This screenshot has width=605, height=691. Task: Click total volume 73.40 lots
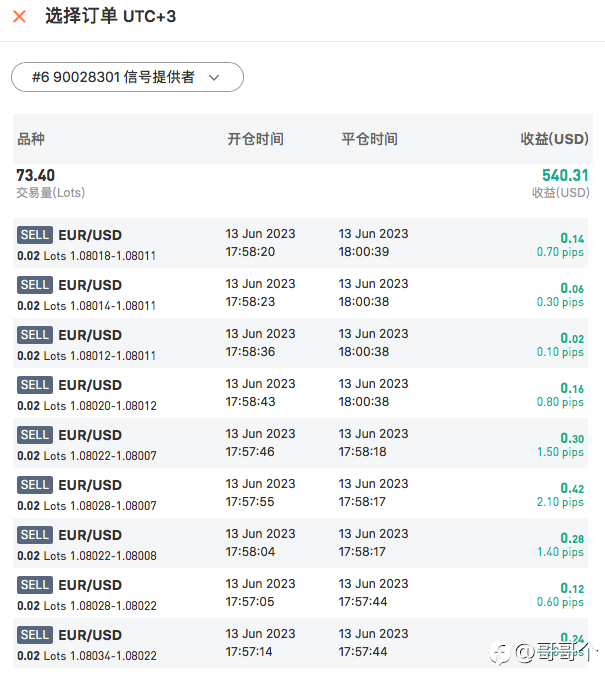(36, 176)
